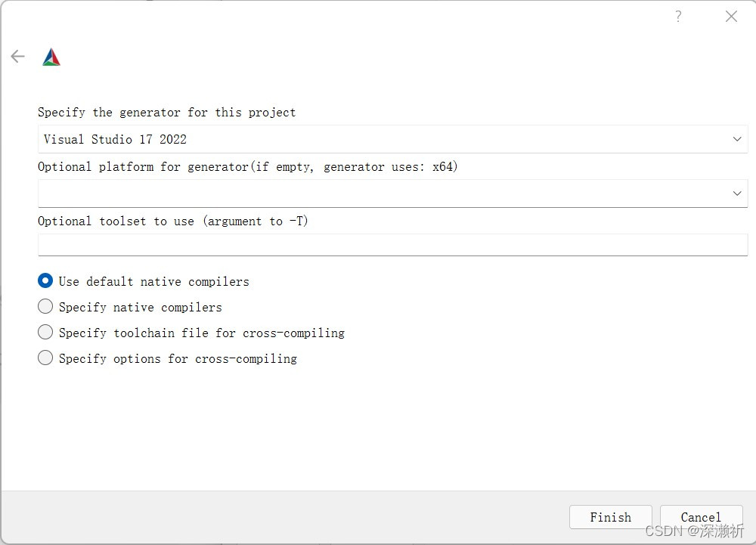
Task: Open context help via question mark icon
Action: point(678,16)
